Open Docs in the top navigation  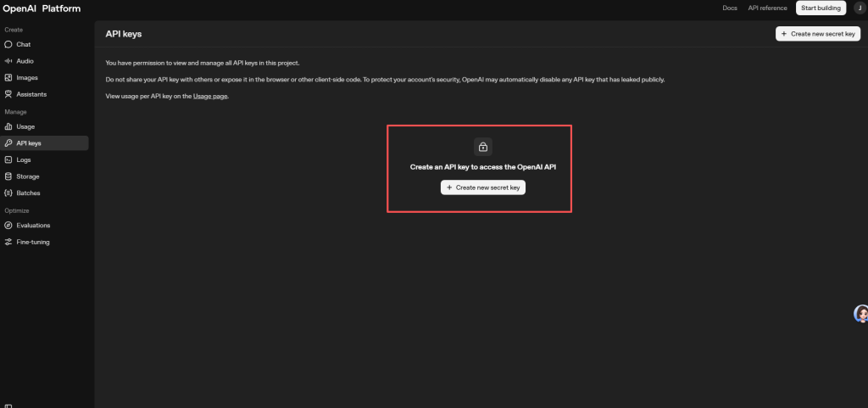tap(729, 8)
